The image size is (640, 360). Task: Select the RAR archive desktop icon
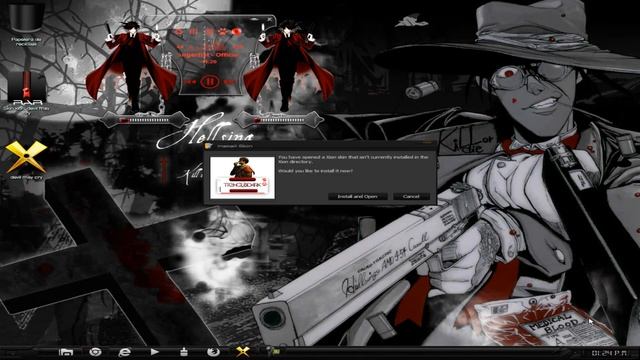[26, 92]
